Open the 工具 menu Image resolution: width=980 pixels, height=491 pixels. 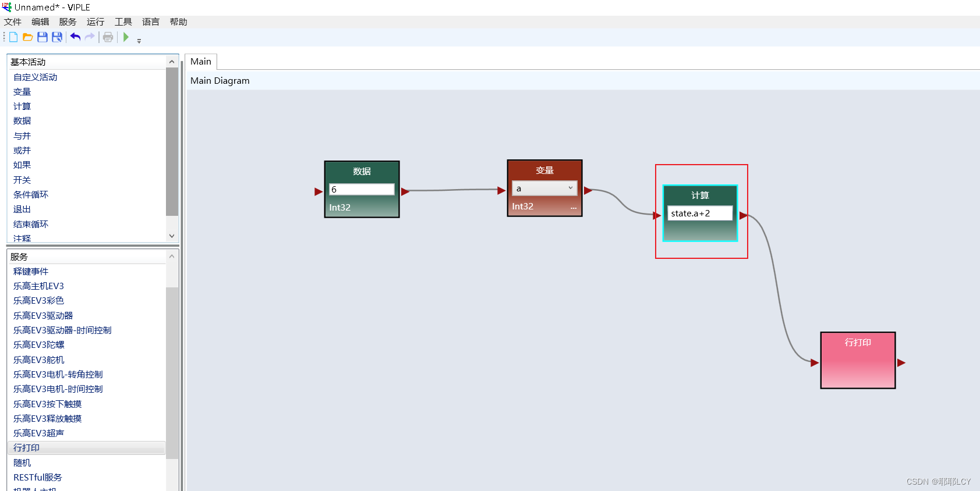point(123,22)
